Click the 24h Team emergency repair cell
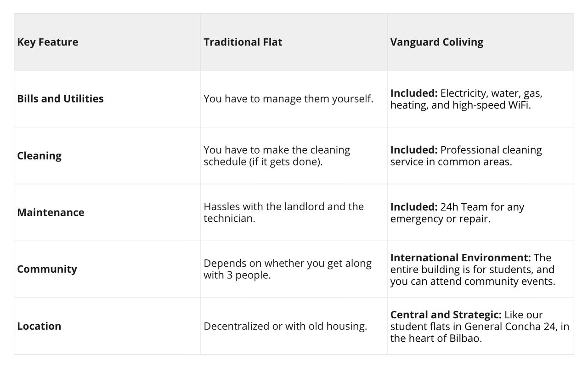This screenshot has height=368, width=588. (x=457, y=212)
